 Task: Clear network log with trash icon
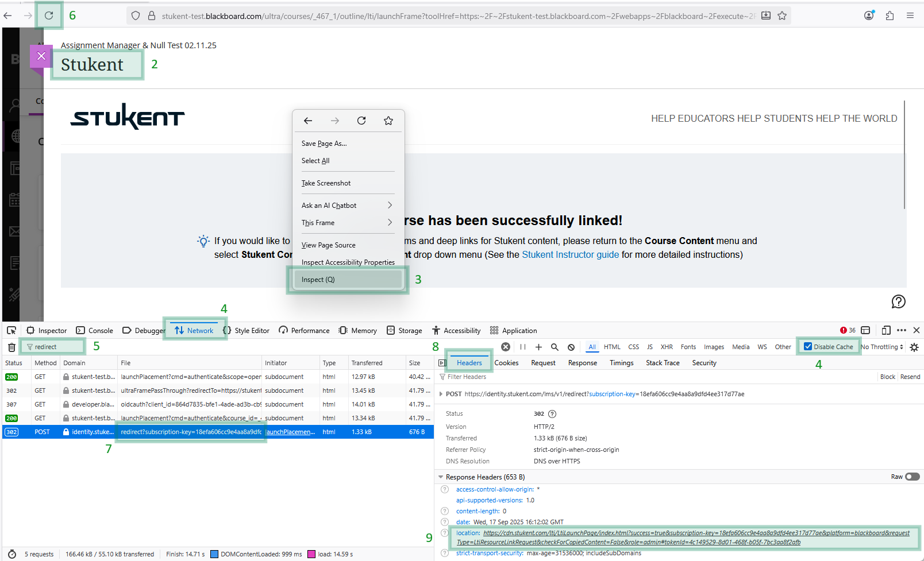[x=11, y=347]
